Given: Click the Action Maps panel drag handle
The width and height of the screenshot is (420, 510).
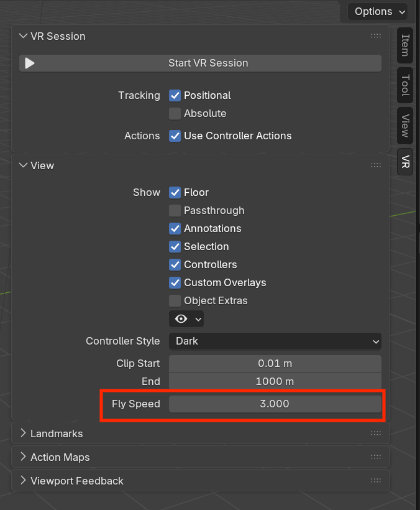Looking at the screenshot, I should point(375,457).
